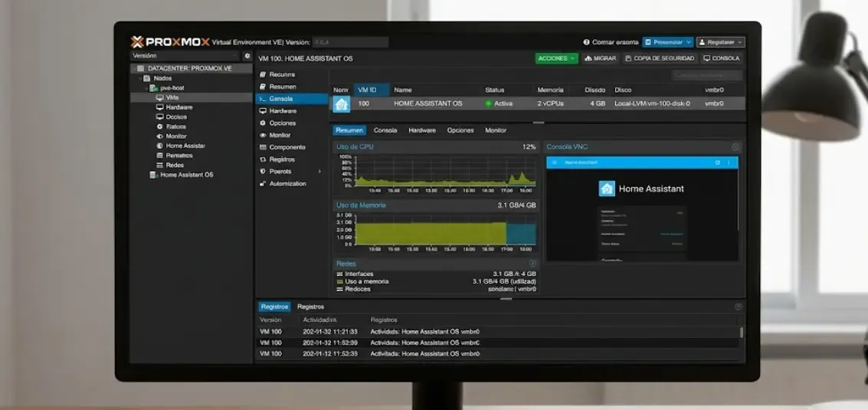Expand the Poerots submenu arrow
This screenshot has height=410, width=868.
pos(319,172)
